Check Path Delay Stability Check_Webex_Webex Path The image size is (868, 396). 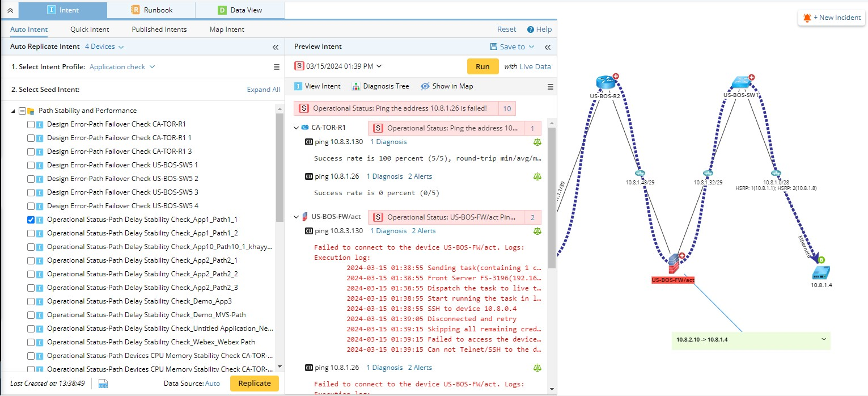pyautogui.click(x=31, y=342)
